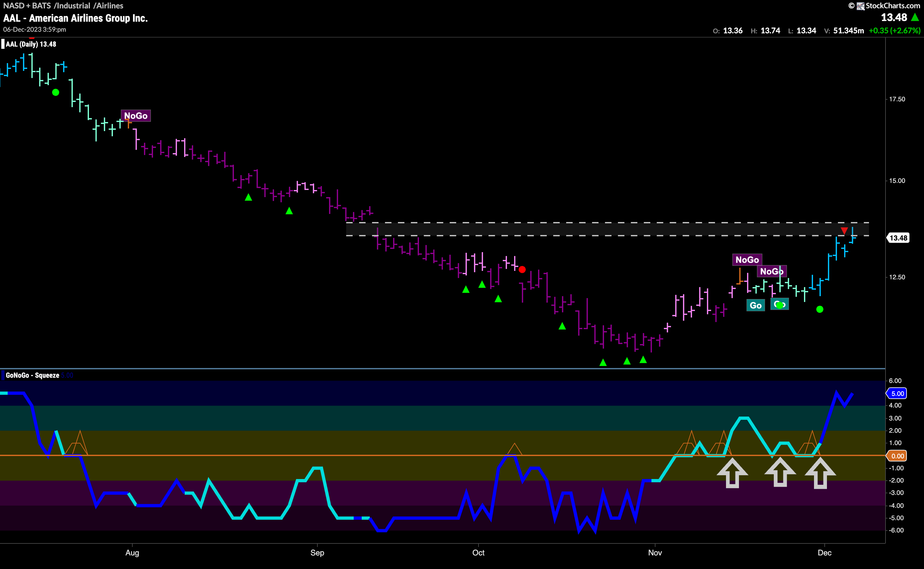Click the green triangle below the late-August bars
Screen dimensions: 924x569
(248, 197)
